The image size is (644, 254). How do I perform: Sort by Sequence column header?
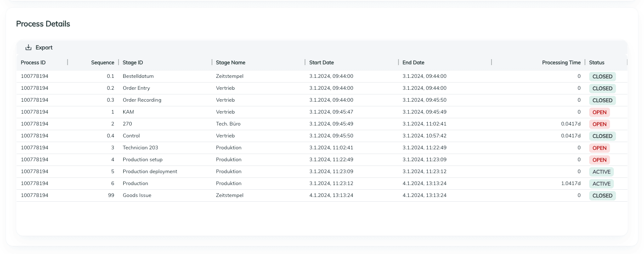[x=102, y=63]
